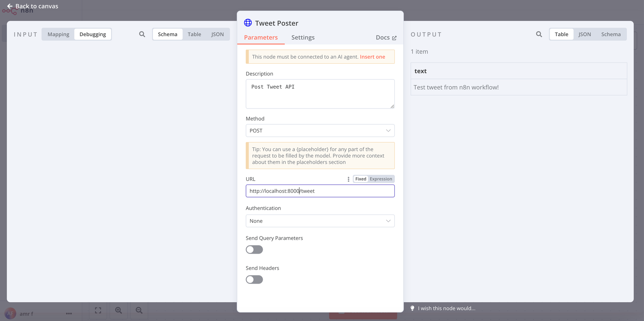Show input as JSON view
The image size is (644, 321).
click(217, 34)
